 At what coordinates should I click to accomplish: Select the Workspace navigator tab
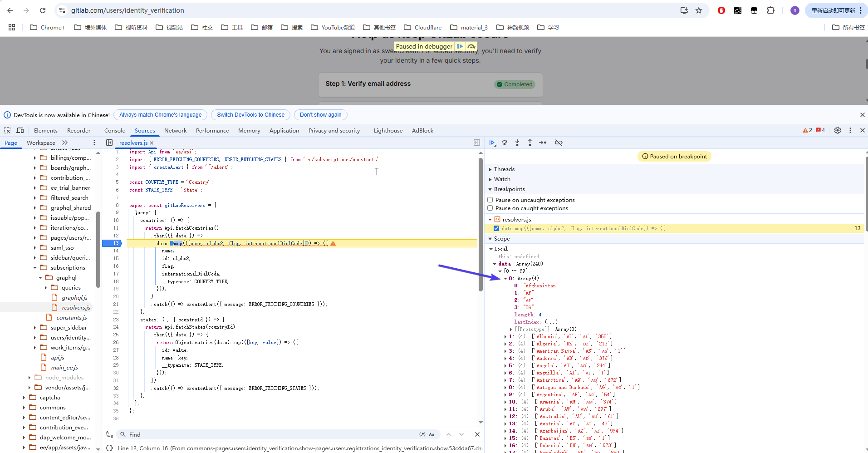[41, 143]
